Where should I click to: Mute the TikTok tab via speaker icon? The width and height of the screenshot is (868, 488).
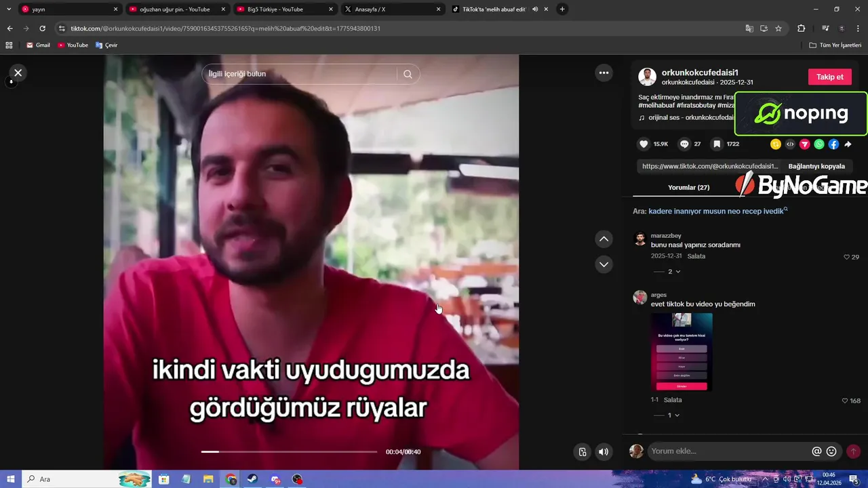(x=535, y=9)
